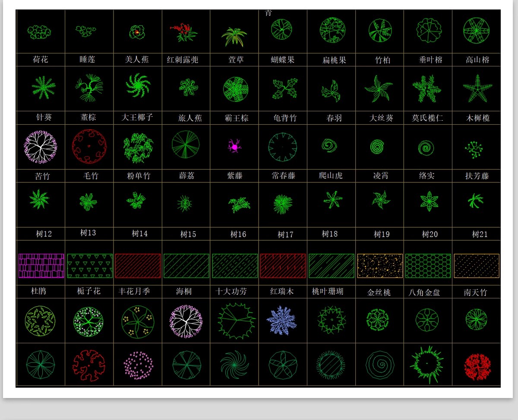Select the 八角金盘 green honeycomb hatch pattern
Viewport: 518px width, 420px height.
tap(428, 266)
